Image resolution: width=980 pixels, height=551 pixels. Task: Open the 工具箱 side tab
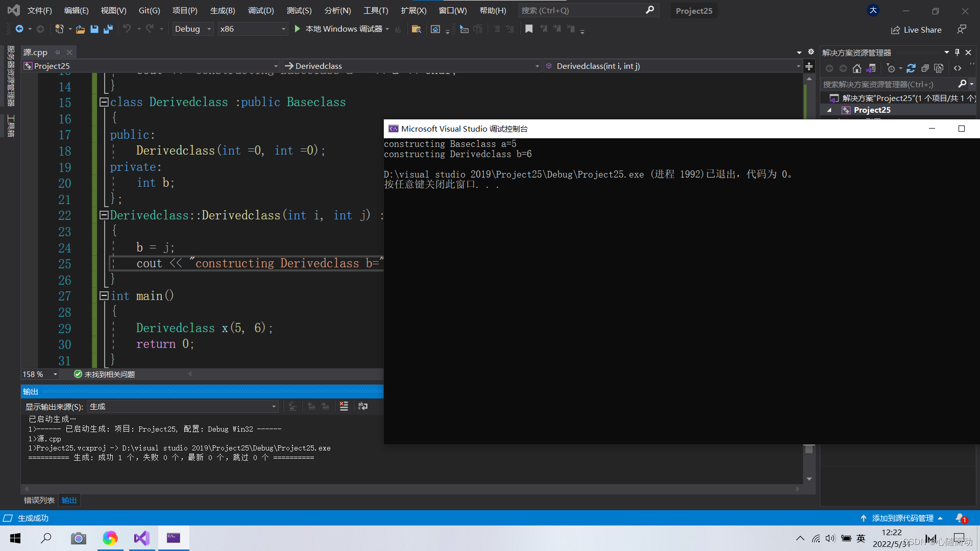(11, 126)
